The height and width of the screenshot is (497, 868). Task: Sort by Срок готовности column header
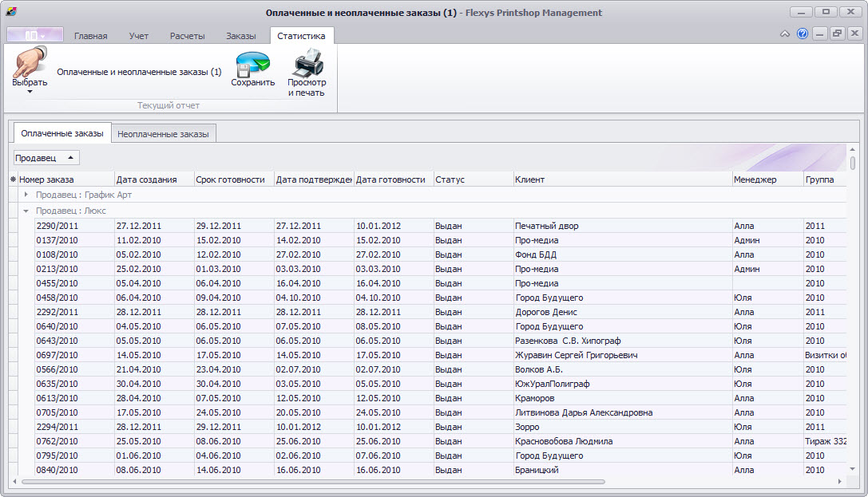pos(234,179)
